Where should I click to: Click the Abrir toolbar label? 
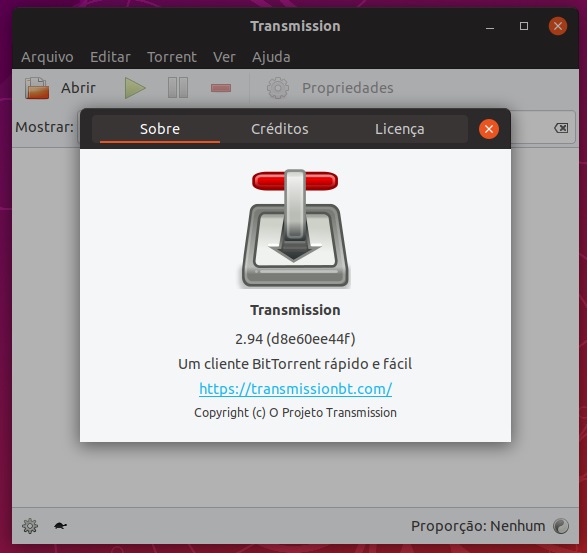78,88
